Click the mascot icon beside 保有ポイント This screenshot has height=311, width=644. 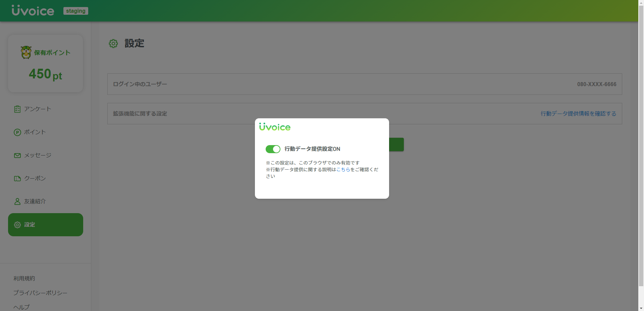tap(26, 53)
